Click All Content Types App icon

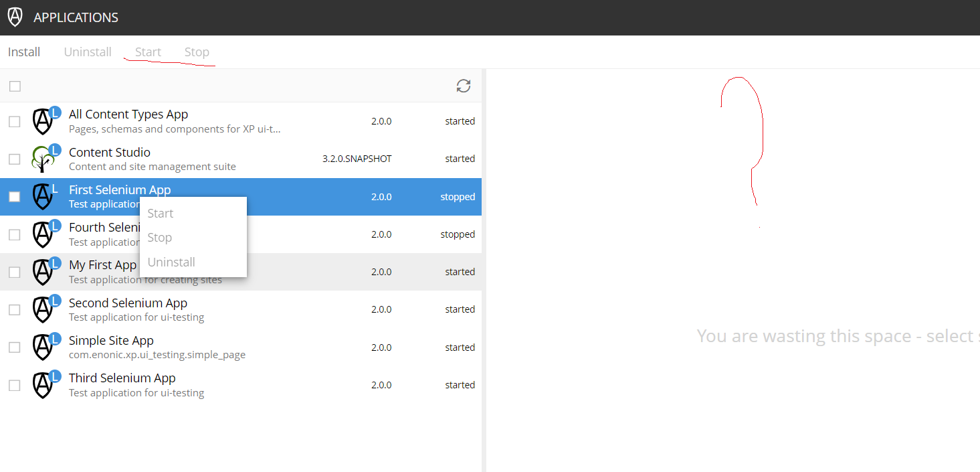tap(44, 121)
